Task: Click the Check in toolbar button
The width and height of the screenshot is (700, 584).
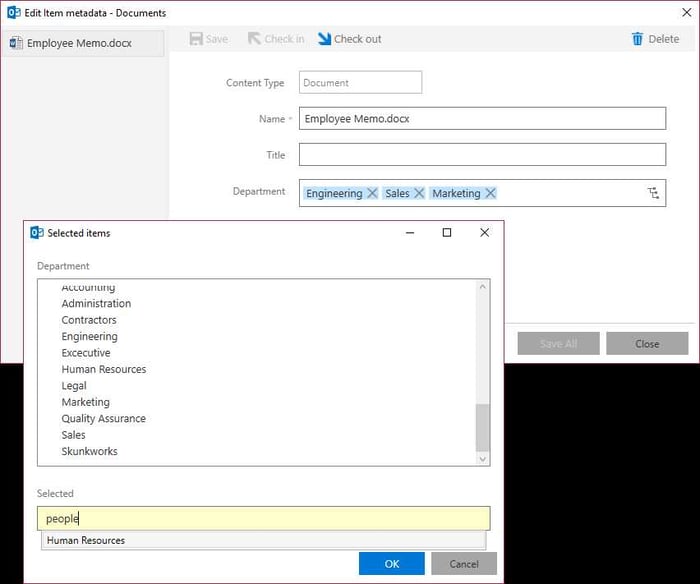Action: (x=276, y=39)
